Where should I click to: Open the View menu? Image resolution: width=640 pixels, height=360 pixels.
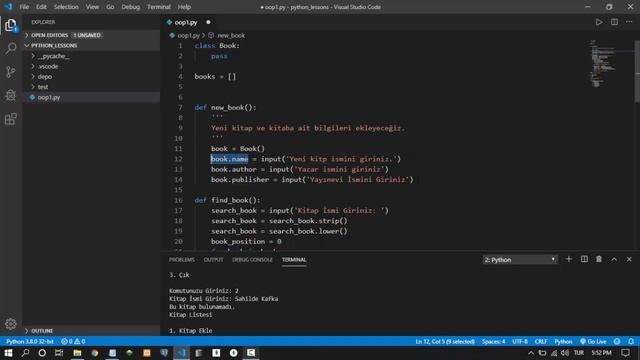pos(92,7)
